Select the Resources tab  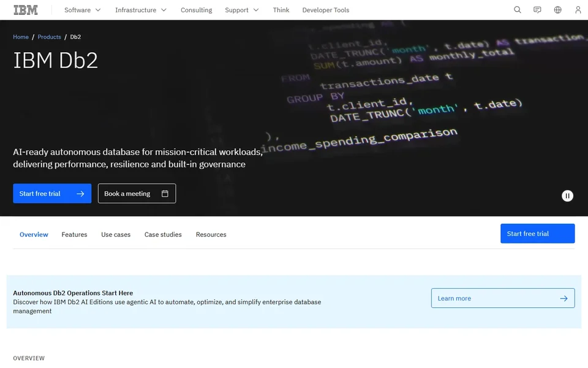211,234
